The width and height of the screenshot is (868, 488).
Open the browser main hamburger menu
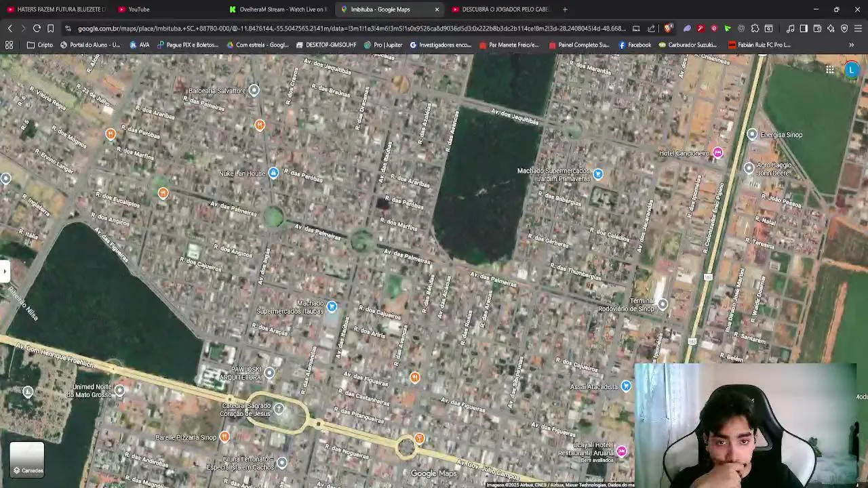(858, 28)
